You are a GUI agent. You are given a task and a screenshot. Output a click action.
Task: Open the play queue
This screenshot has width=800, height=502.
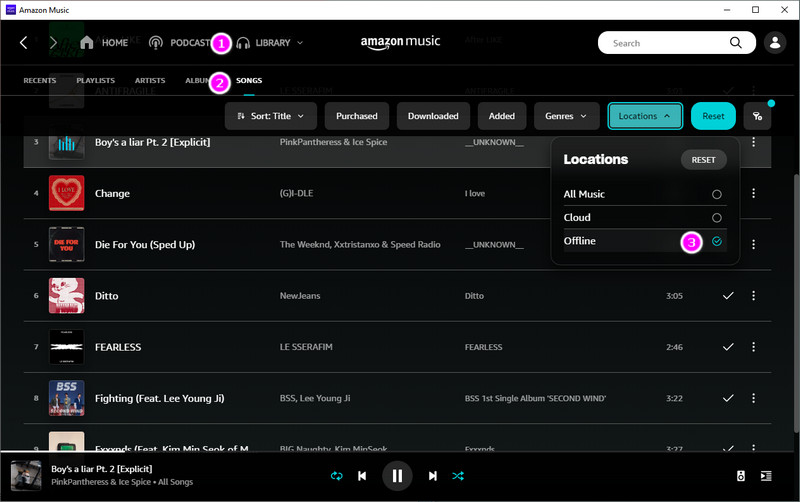click(x=766, y=476)
